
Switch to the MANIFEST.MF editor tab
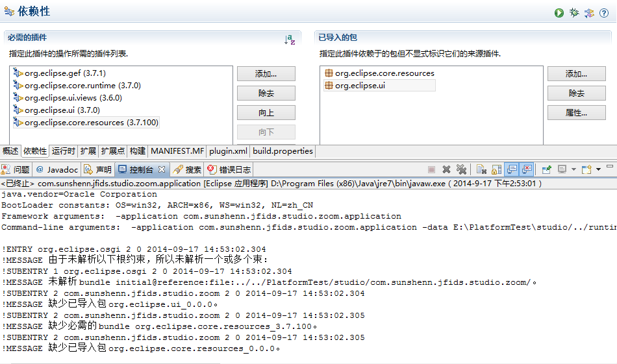(x=177, y=151)
